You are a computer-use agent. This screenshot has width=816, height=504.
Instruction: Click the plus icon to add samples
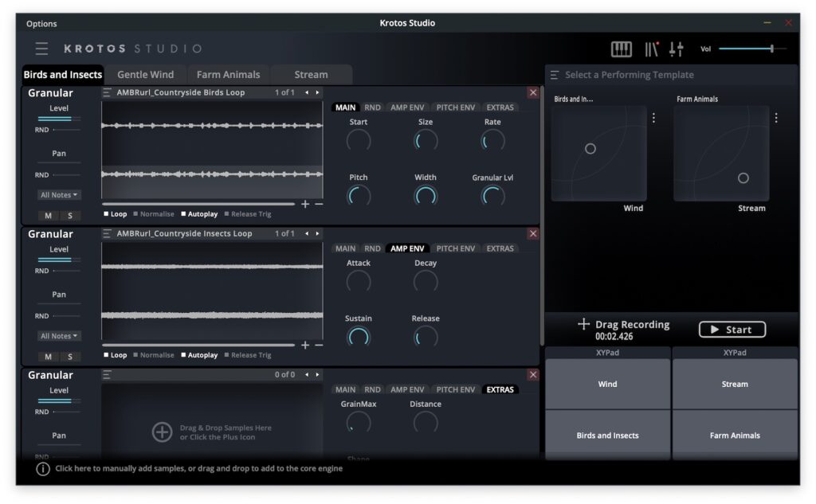(162, 432)
